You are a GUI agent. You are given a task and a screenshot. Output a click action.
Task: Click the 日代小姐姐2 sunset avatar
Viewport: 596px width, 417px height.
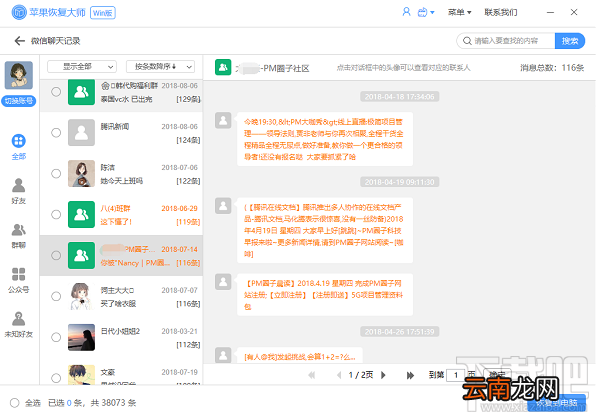[81, 337]
